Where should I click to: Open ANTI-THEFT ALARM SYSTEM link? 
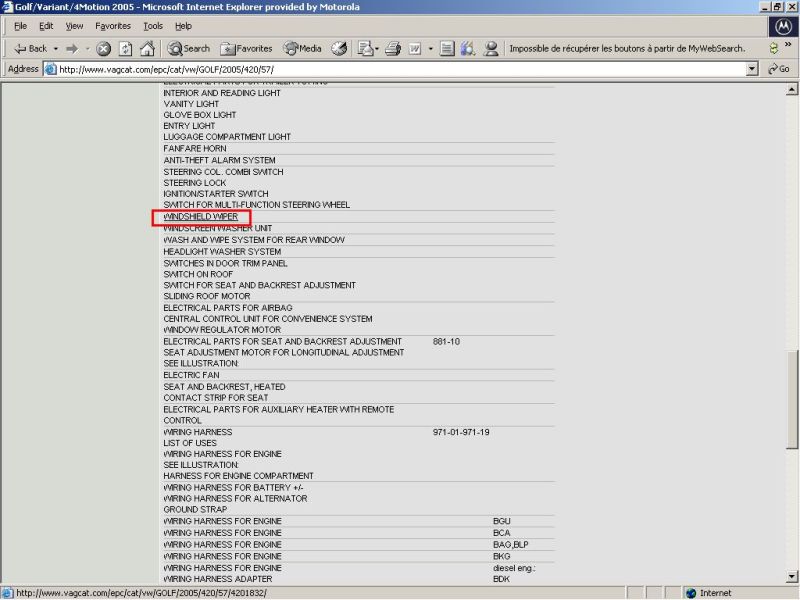tap(219, 160)
